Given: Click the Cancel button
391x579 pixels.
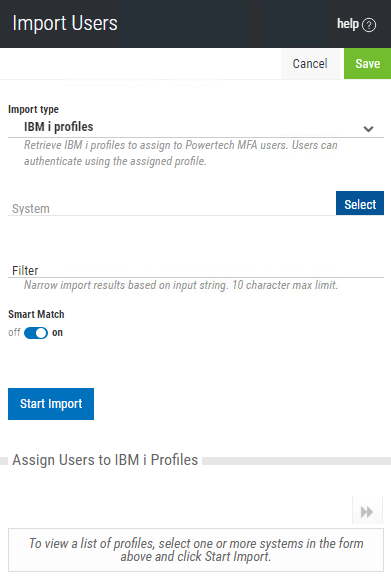Looking at the screenshot, I should tap(310, 64).
